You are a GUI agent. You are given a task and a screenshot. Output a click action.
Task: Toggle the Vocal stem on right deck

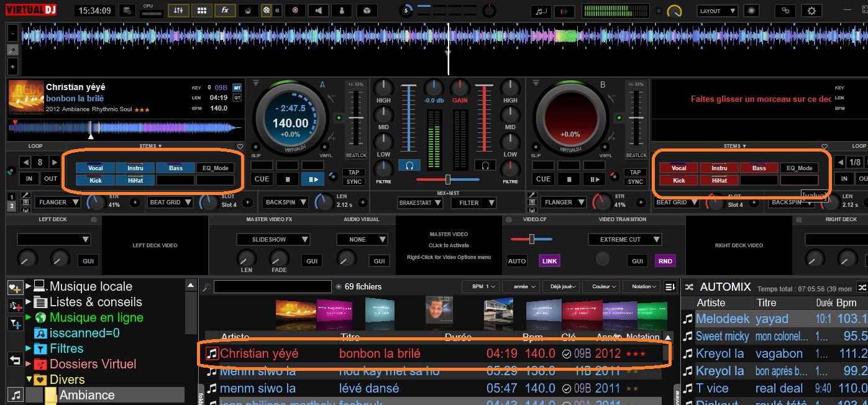click(x=679, y=168)
